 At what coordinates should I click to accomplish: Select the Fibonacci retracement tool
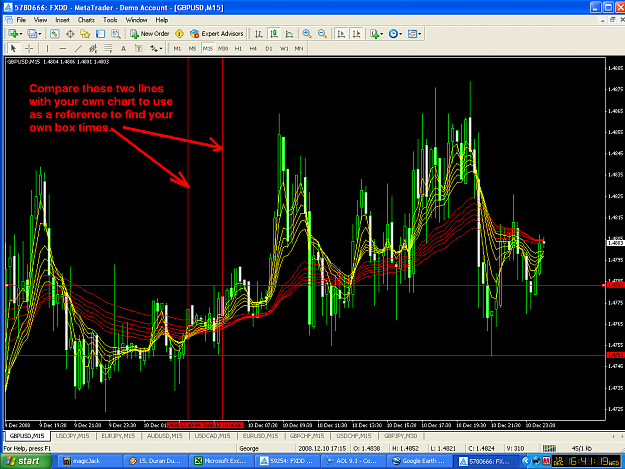(x=108, y=49)
